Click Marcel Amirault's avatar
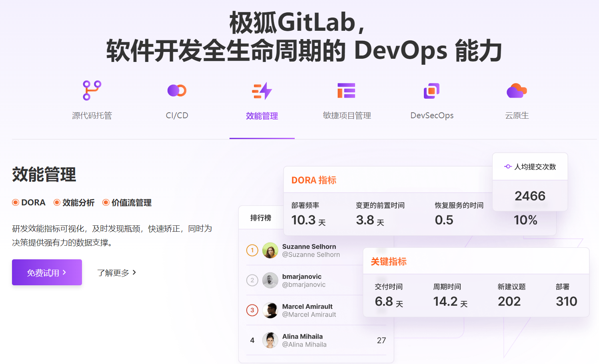 click(270, 310)
